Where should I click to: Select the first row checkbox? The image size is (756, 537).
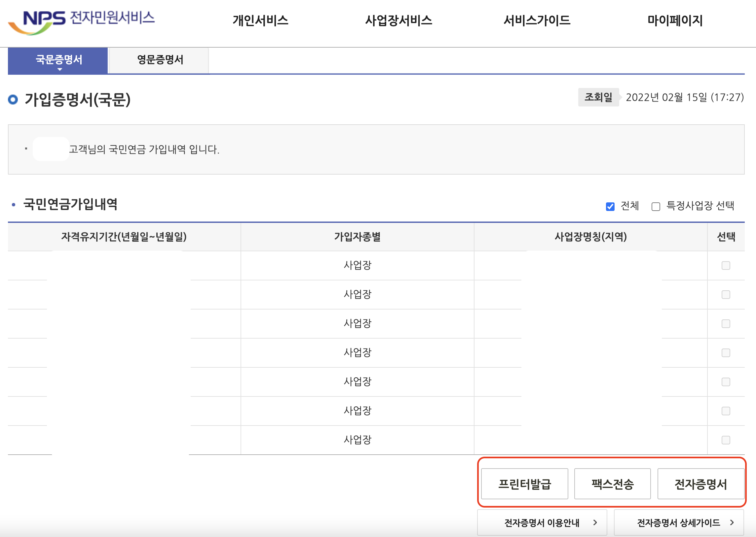click(x=726, y=266)
